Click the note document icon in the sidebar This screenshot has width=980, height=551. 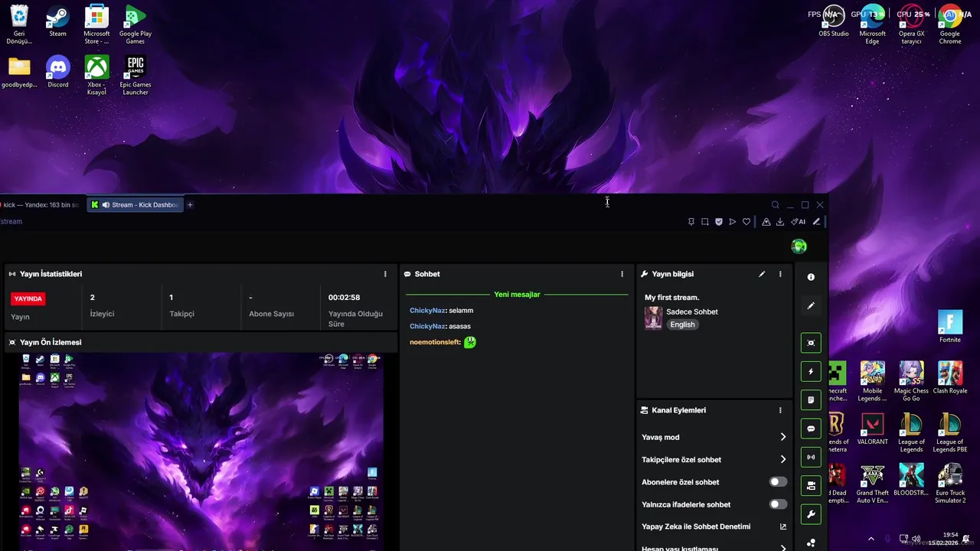pos(811,399)
